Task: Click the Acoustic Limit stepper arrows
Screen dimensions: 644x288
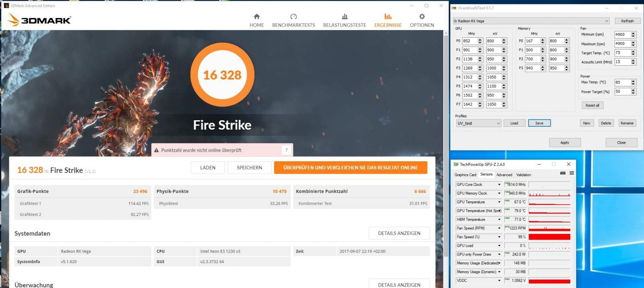Action: pyautogui.click(x=633, y=62)
